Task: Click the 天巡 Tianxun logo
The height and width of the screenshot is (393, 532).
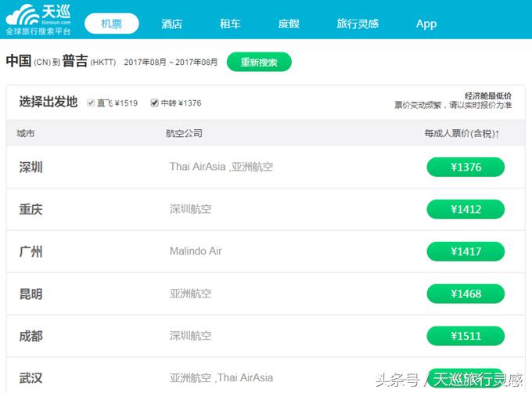Action: [x=38, y=20]
